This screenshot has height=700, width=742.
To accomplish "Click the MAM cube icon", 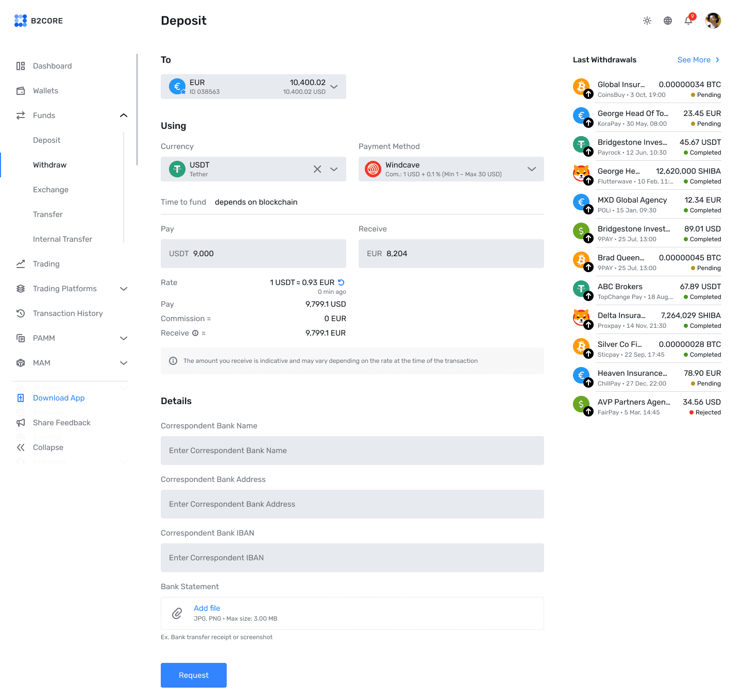I will tap(21, 363).
